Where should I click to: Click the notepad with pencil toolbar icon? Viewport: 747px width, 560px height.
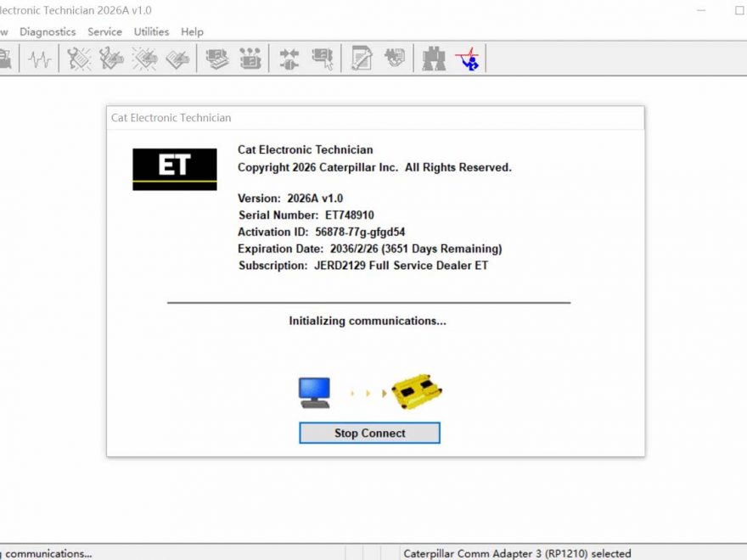[362, 59]
